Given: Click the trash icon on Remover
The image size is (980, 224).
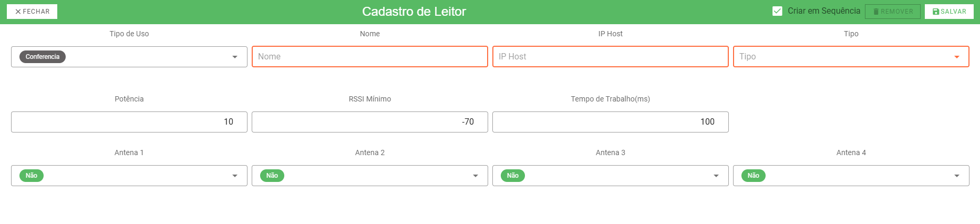Looking at the screenshot, I should coord(876,12).
